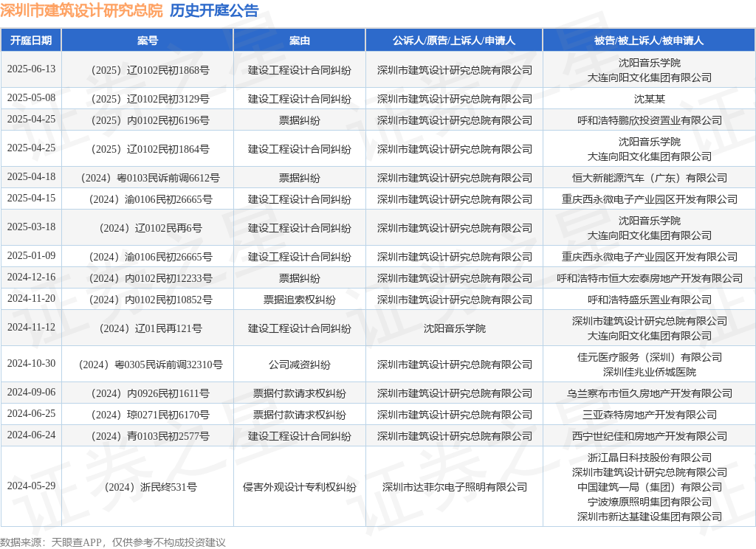Click defendant 西宁世纪佳和房地产开发有限公司

(x=649, y=436)
